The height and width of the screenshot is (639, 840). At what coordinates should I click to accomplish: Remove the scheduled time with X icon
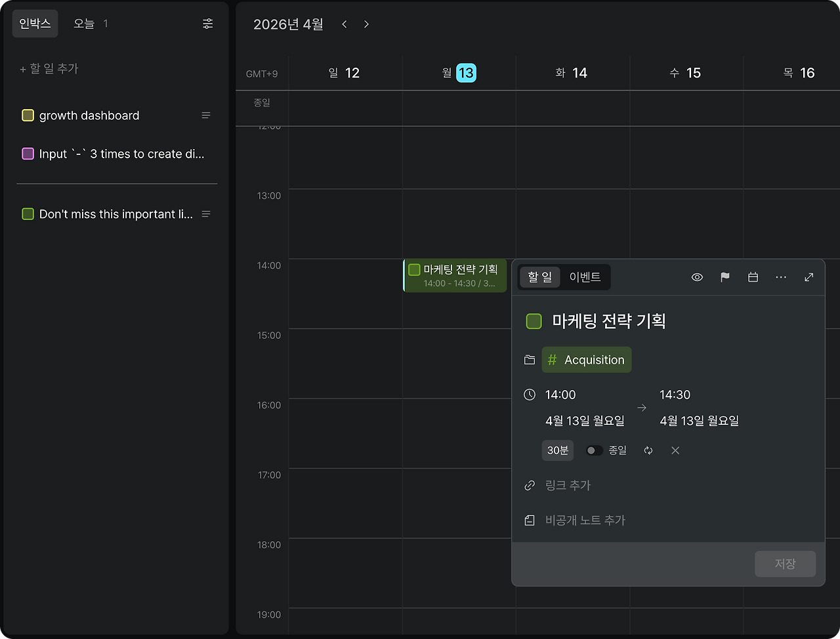pyautogui.click(x=675, y=451)
